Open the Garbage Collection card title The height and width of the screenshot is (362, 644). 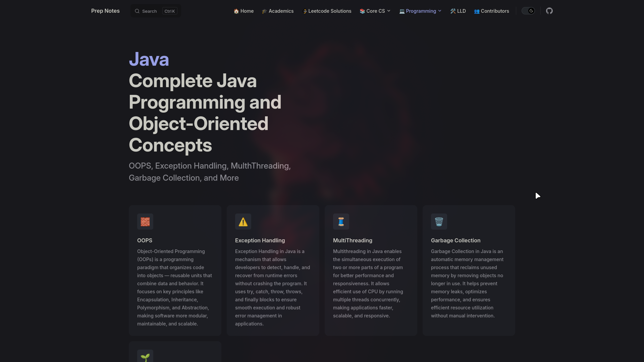click(455, 240)
